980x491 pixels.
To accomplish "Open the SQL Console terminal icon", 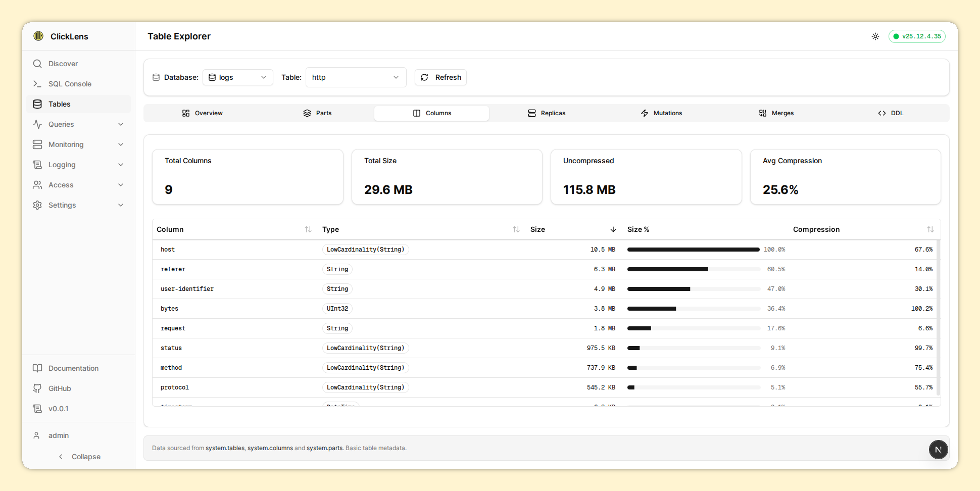I will (x=37, y=84).
